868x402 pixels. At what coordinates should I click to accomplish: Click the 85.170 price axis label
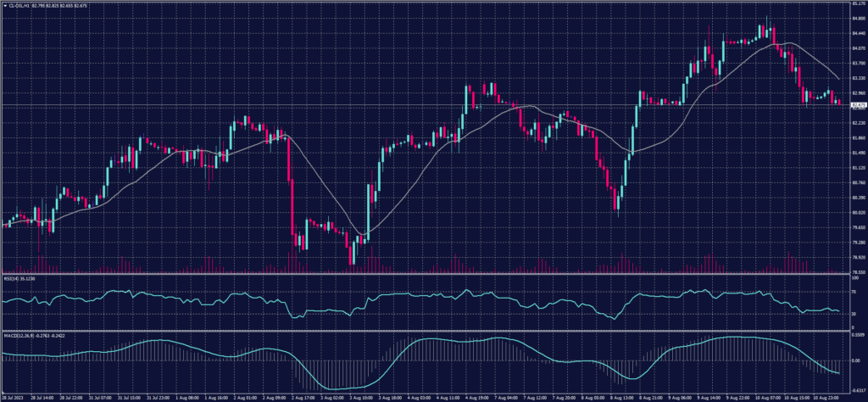click(x=855, y=3)
